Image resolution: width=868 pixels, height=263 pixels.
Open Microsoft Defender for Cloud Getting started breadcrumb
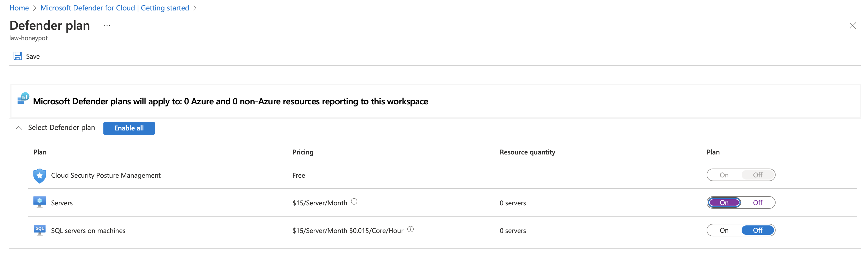pyautogui.click(x=115, y=8)
